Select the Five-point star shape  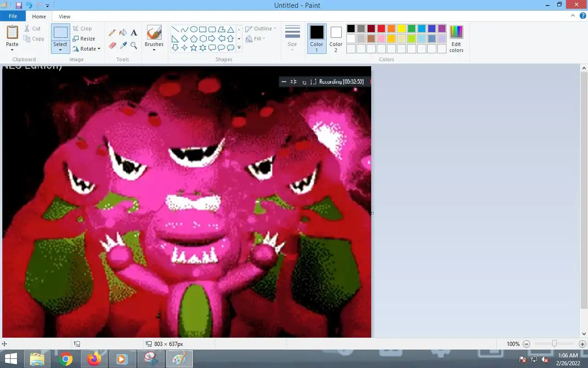click(194, 48)
